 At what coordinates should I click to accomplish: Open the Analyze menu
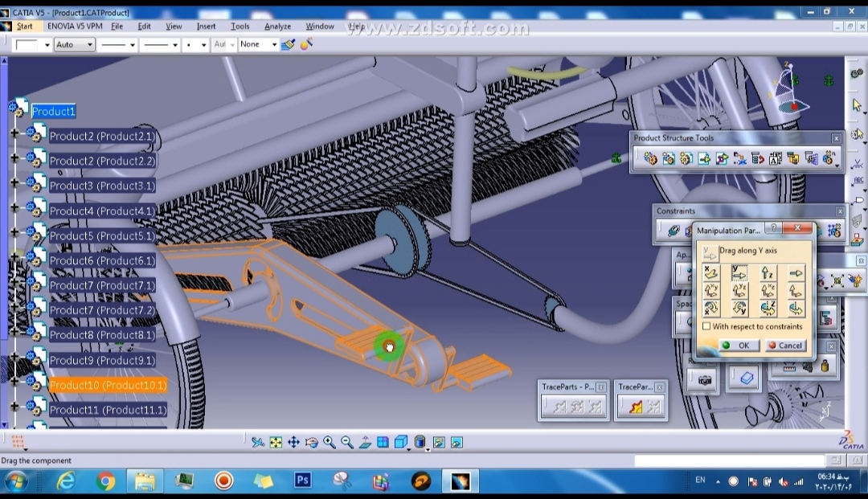(x=277, y=26)
